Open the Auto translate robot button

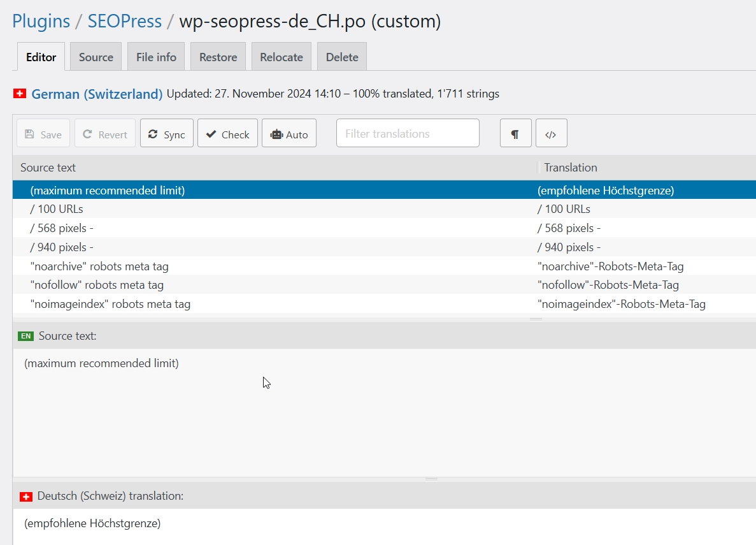tap(289, 134)
